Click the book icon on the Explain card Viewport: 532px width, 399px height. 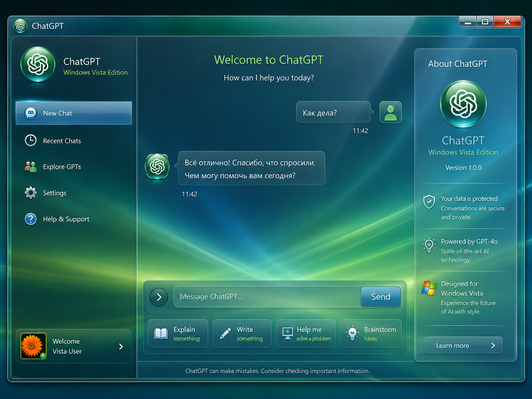click(161, 333)
